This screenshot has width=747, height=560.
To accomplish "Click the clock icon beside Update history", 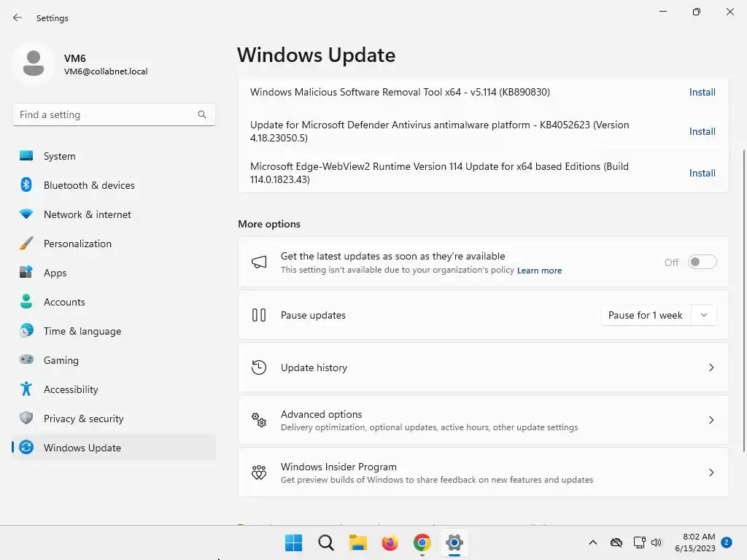I will tap(259, 367).
